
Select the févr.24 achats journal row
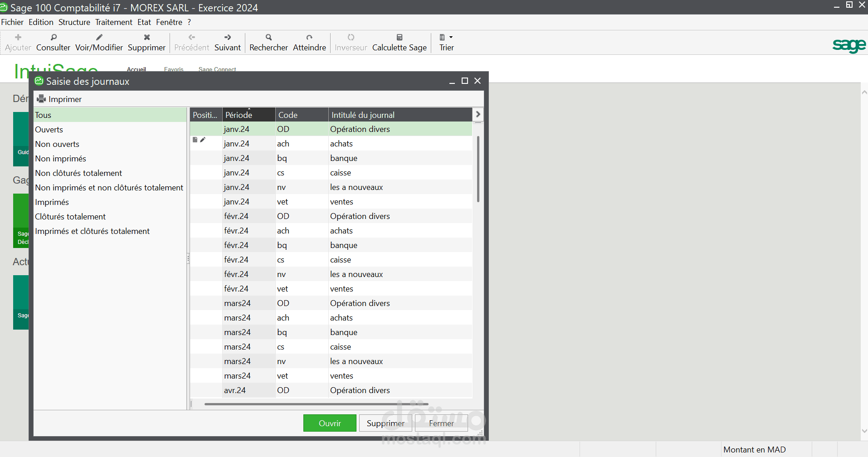pyautogui.click(x=331, y=231)
